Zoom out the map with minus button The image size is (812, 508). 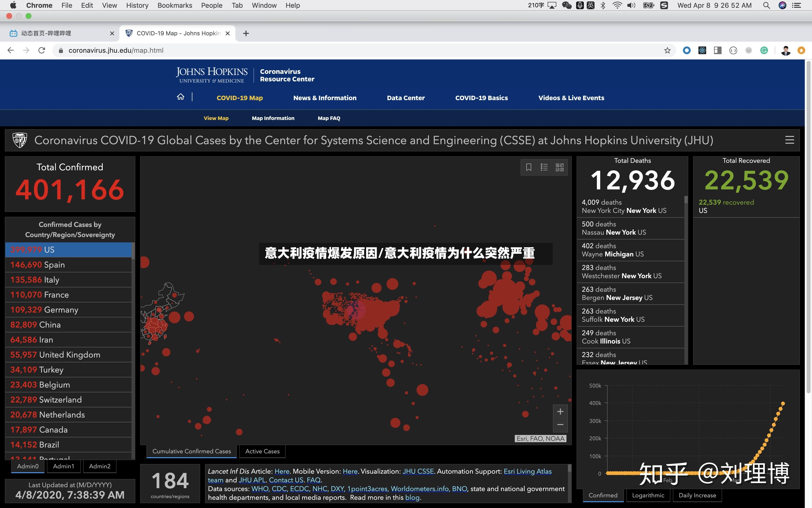point(560,425)
